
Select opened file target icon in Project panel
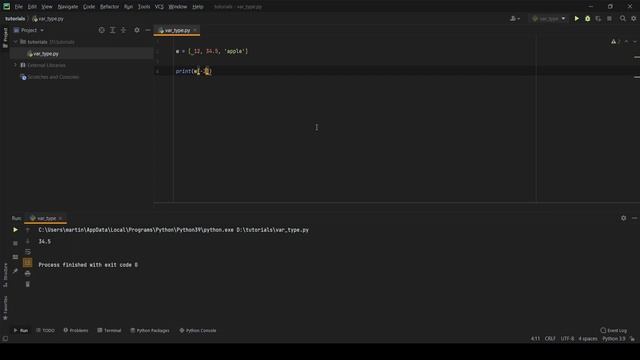coord(102,30)
